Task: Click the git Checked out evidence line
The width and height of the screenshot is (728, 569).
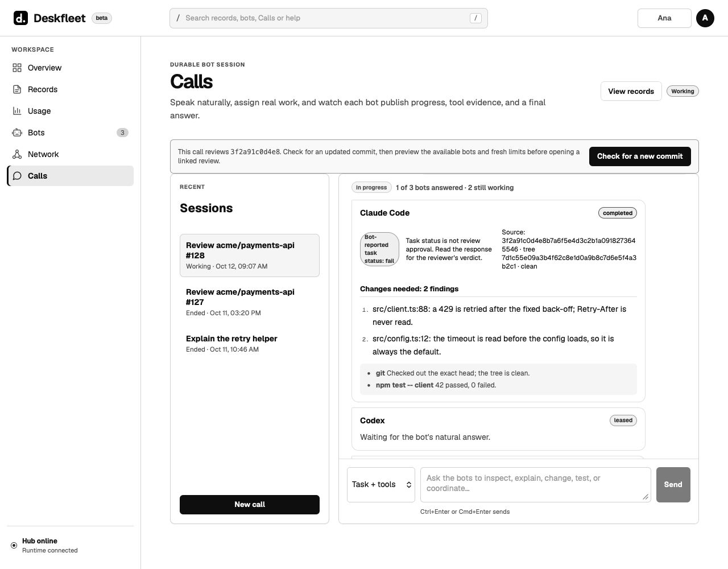Action: tap(453, 373)
